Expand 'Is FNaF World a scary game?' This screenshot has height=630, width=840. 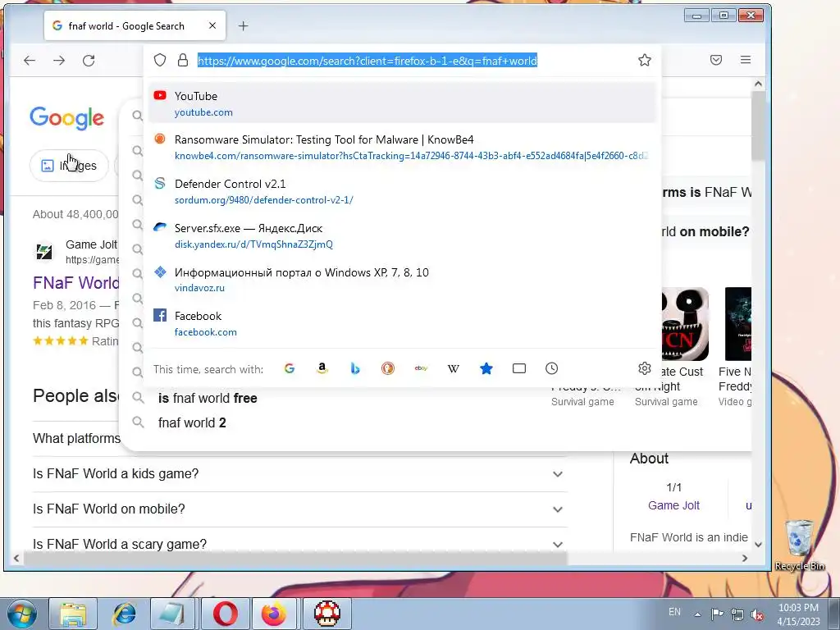[299, 544]
